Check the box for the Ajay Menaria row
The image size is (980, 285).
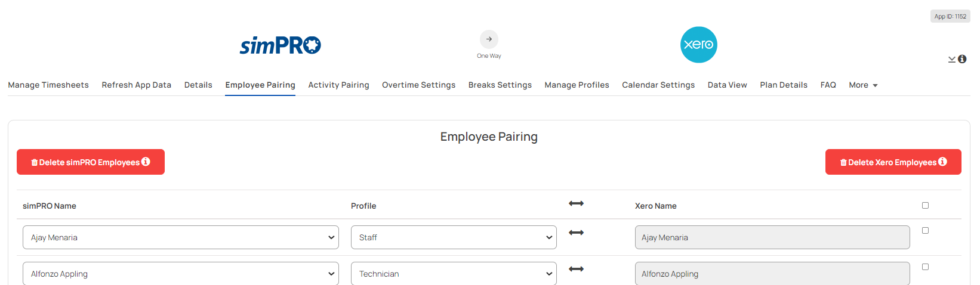(x=925, y=230)
